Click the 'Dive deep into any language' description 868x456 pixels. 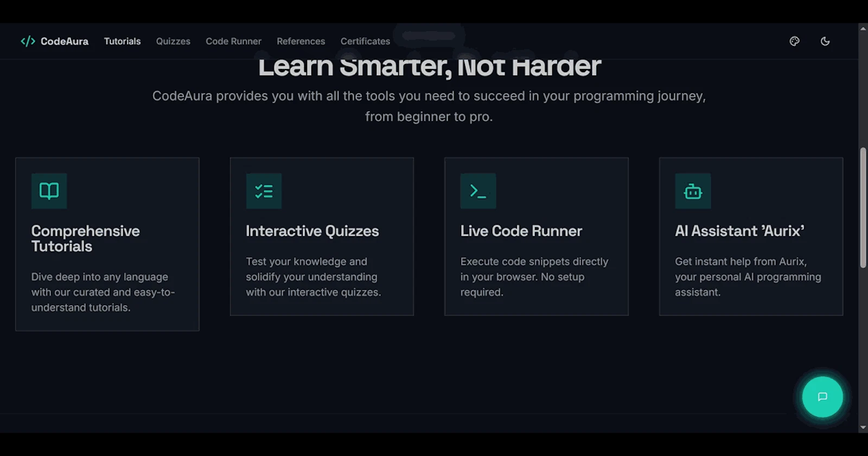(103, 292)
